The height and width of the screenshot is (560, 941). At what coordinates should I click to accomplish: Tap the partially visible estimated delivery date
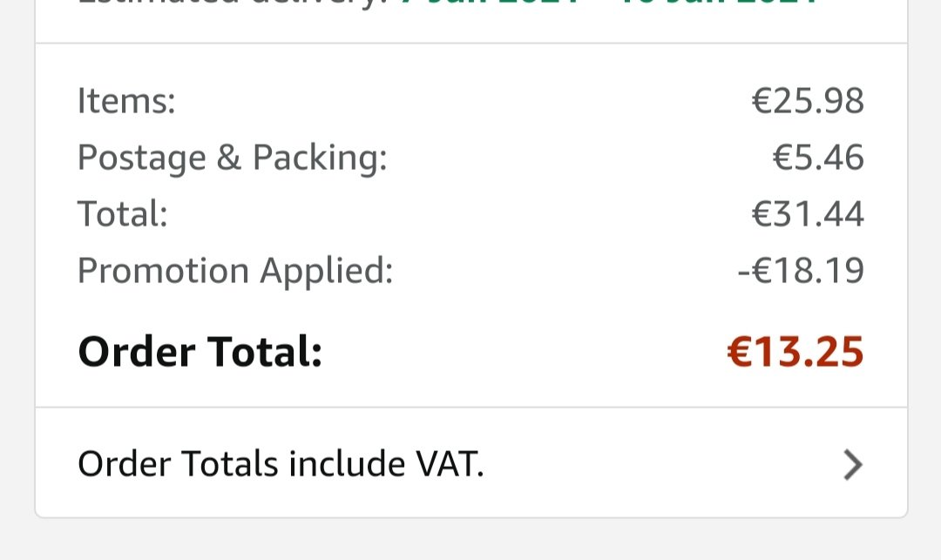coord(610,4)
